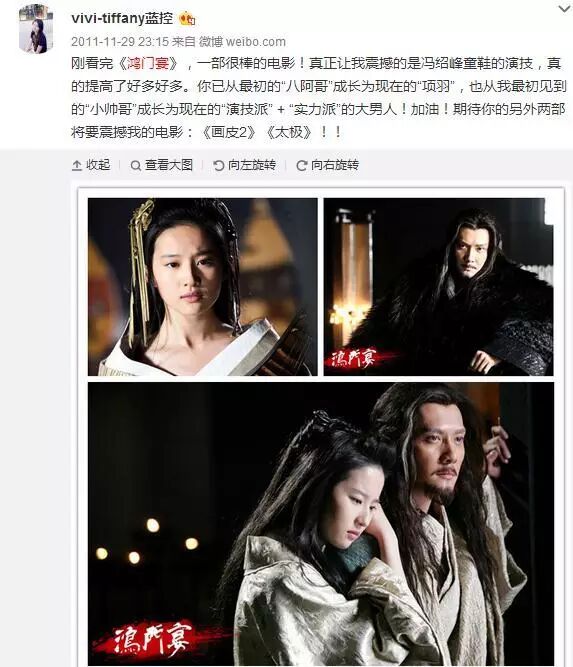Open the red 鸿门宴 topic link
Viewport: 573px width, 667px height.
pos(148,64)
